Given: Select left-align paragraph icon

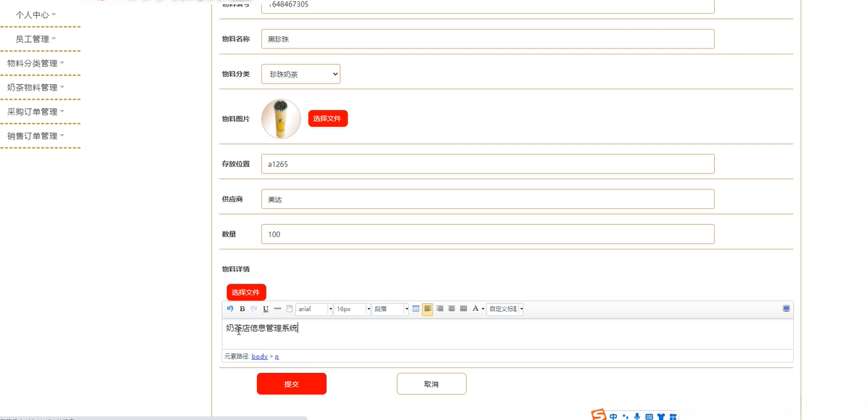Looking at the screenshot, I should coord(427,309).
